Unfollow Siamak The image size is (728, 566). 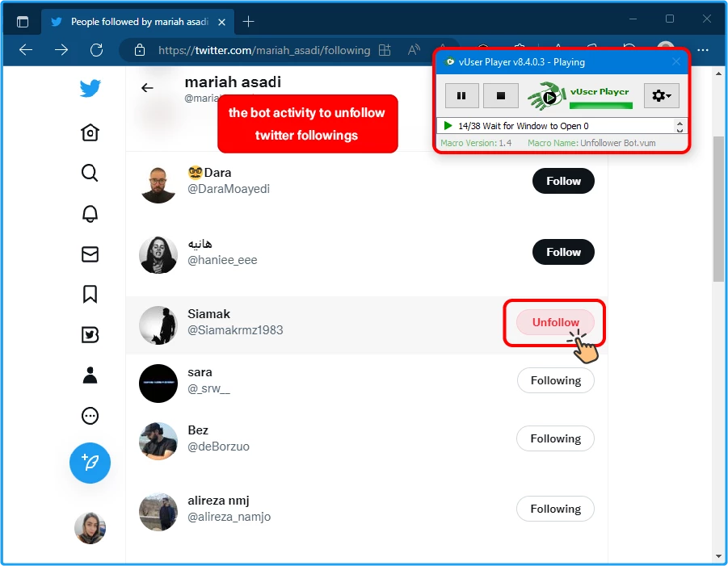(555, 322)
